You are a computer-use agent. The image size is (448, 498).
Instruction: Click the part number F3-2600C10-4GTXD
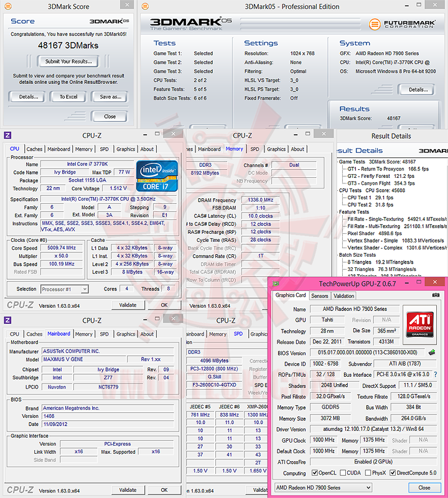click(x=214, y=385)
